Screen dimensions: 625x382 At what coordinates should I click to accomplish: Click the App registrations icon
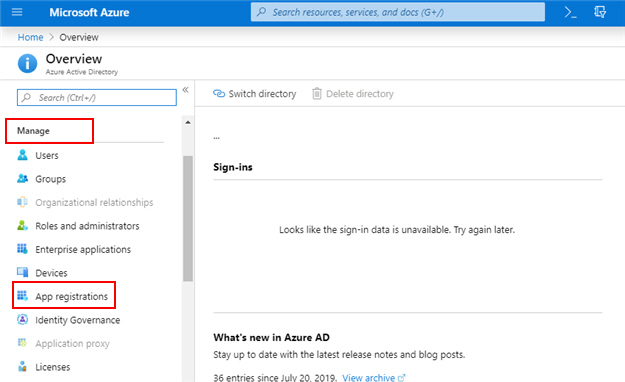pos(23,296)
